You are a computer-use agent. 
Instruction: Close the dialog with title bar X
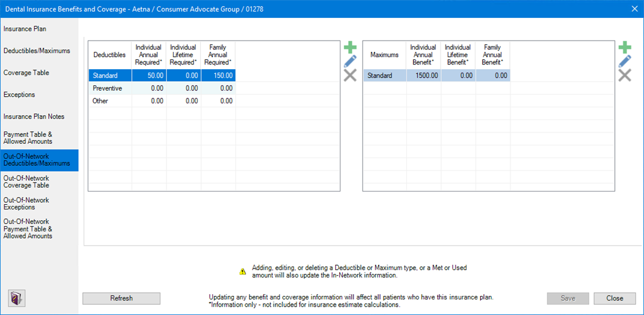click(x=634, y=8)
